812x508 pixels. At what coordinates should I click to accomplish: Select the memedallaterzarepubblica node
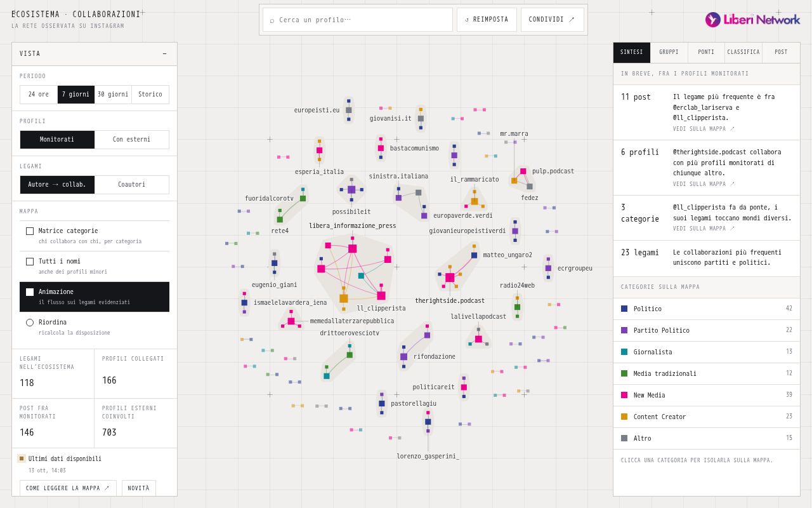click(x=291, y=321)
